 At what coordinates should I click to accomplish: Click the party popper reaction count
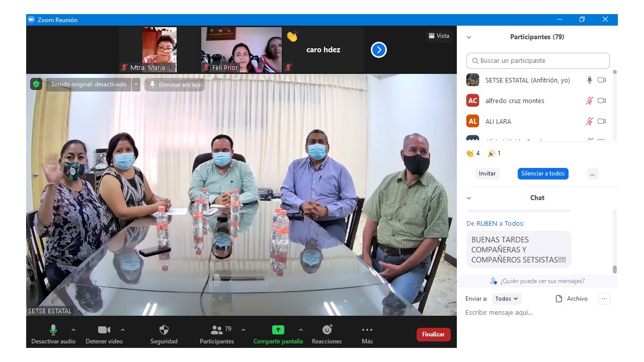pos(494,153)
